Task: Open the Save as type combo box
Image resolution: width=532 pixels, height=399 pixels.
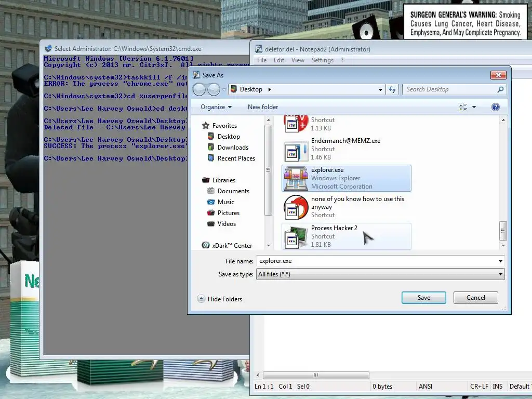Action: pyautogui.click(x=380, y=274)
